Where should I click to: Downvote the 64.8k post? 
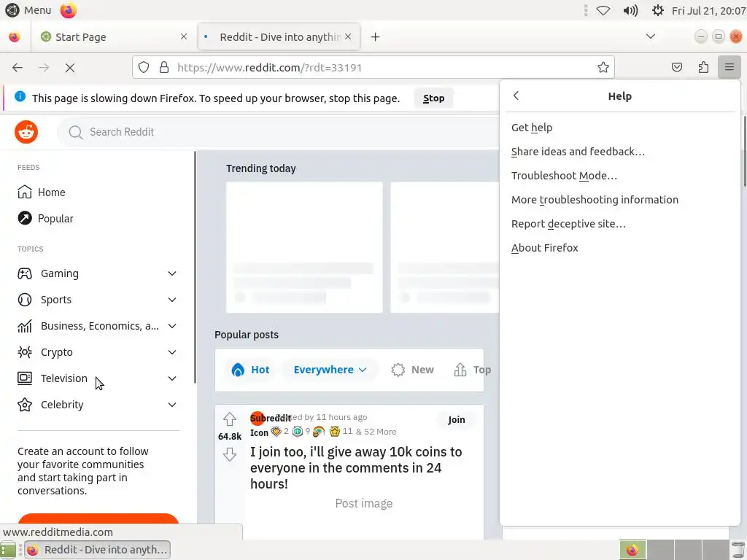coord(230,454)
